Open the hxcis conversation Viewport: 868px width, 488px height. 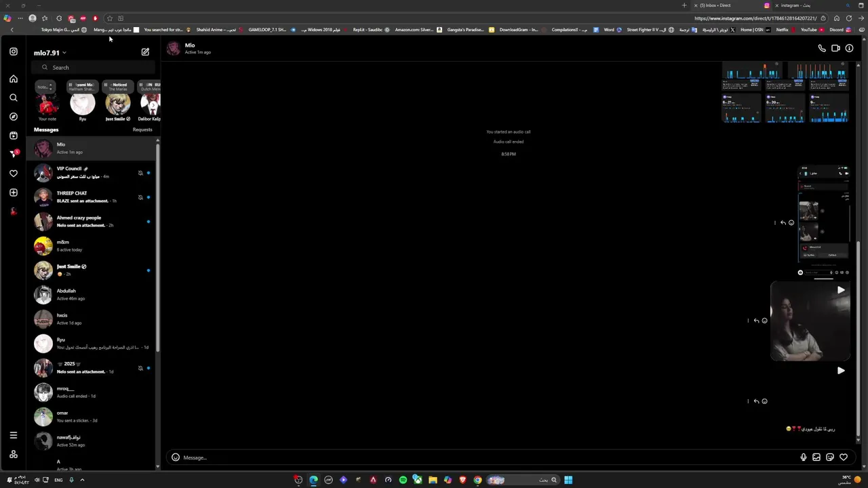pyautogui.click(x=91, y=319)
